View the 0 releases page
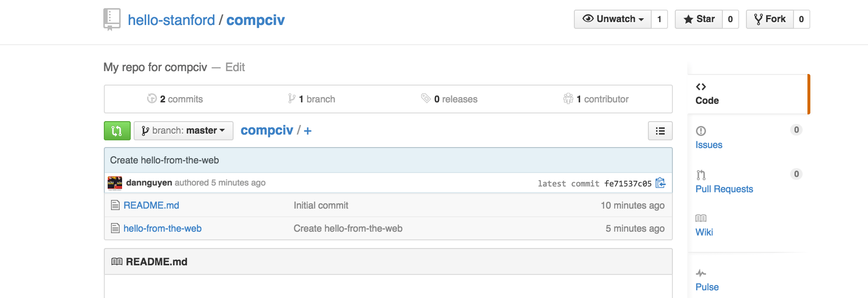The image size is (868, 298). click(449, 99)
